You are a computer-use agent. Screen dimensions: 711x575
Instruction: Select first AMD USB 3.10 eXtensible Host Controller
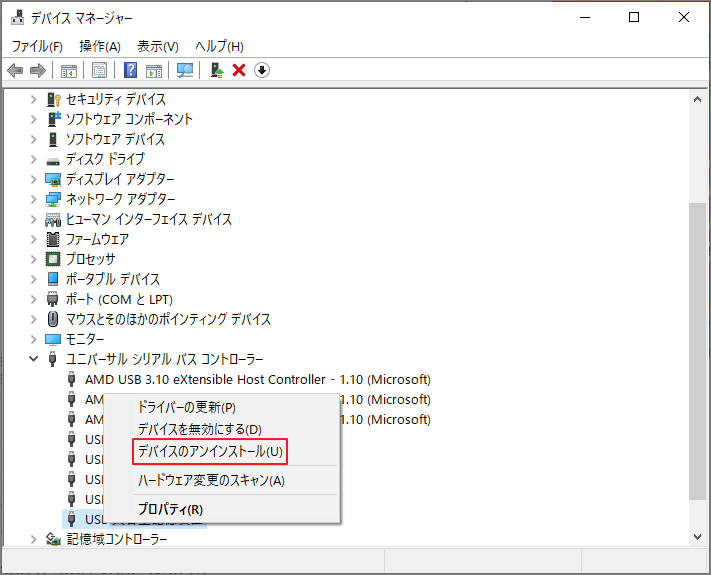258,380
